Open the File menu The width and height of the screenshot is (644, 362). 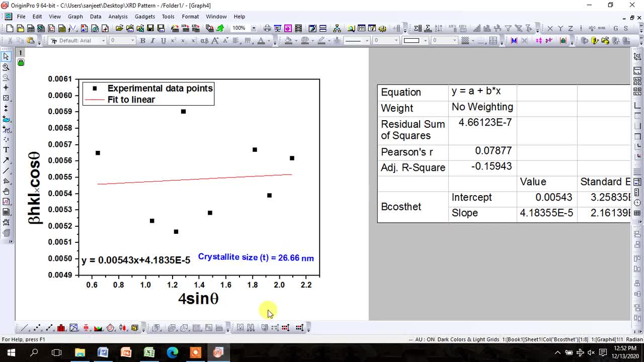pos(21,17)
